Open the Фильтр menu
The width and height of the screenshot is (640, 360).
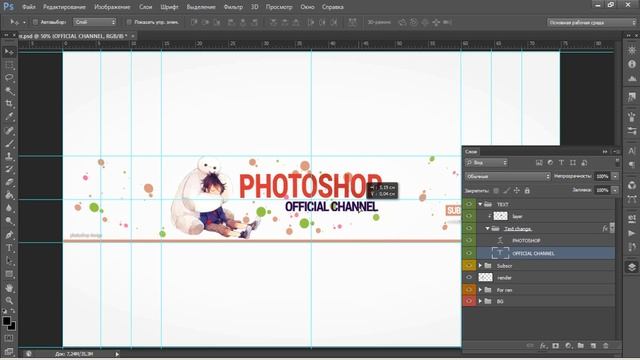[x=233, y=7]
